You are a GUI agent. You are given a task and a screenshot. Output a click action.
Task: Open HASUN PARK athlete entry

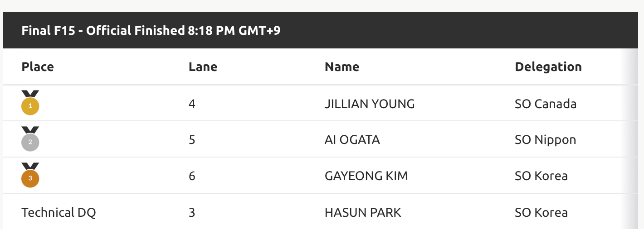(x=363, y=212)
